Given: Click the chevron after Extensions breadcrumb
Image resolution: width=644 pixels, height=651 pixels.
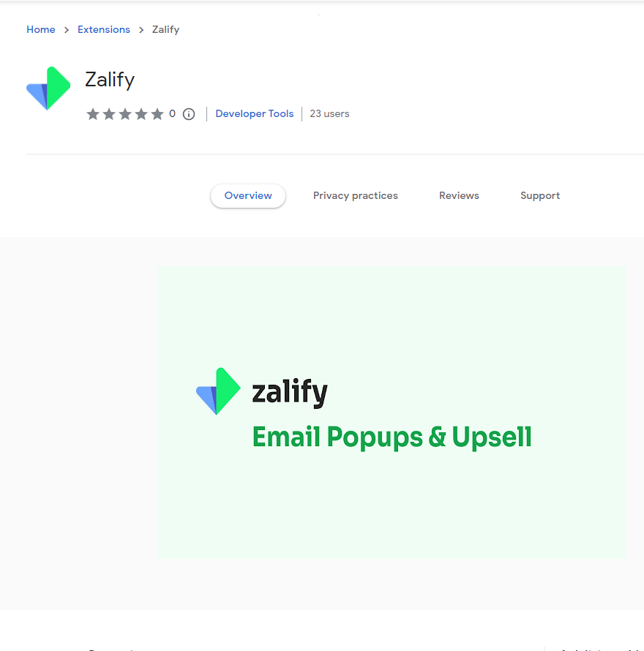Looking at the screenshot, I should 141,30.
